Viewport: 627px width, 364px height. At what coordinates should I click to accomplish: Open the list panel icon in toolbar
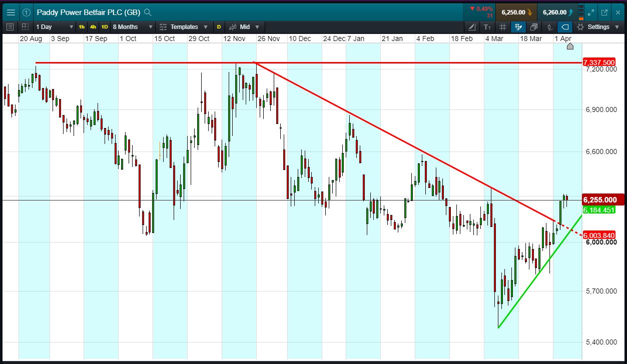click(11, 27)
